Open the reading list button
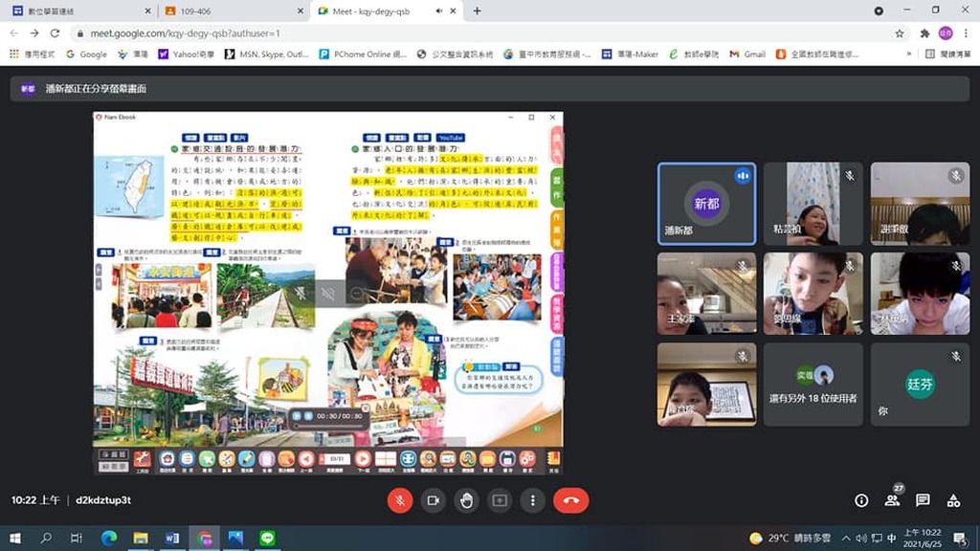Viewport: 980px width, 551px height. click(x=947, y=55)
